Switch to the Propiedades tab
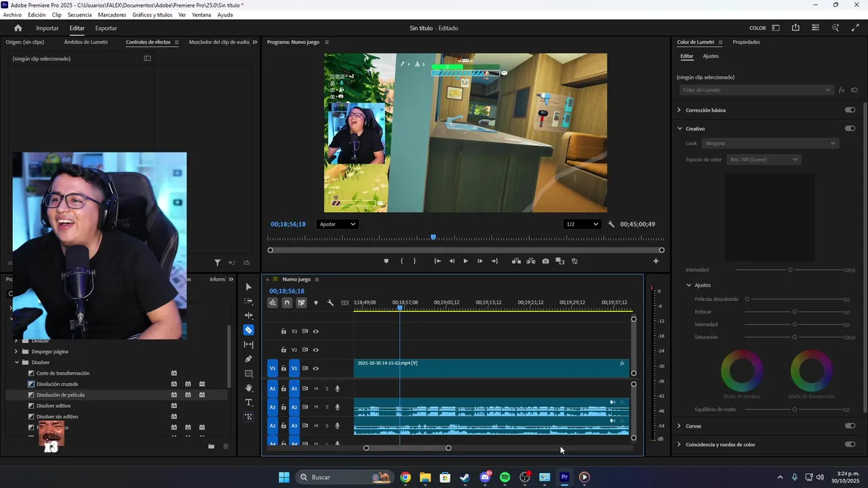Image resolution: width=868 pixels, height=488 pixels. [746, 42]
